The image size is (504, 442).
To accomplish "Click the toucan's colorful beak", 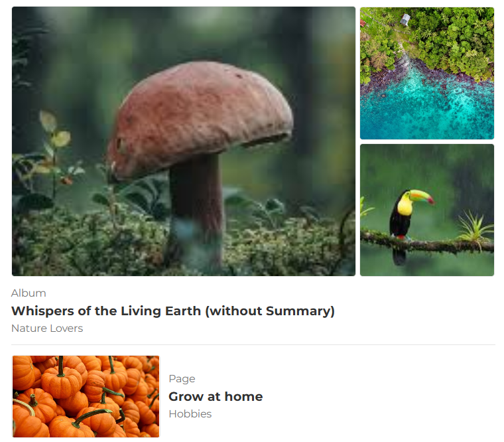I will coord(422,196).
